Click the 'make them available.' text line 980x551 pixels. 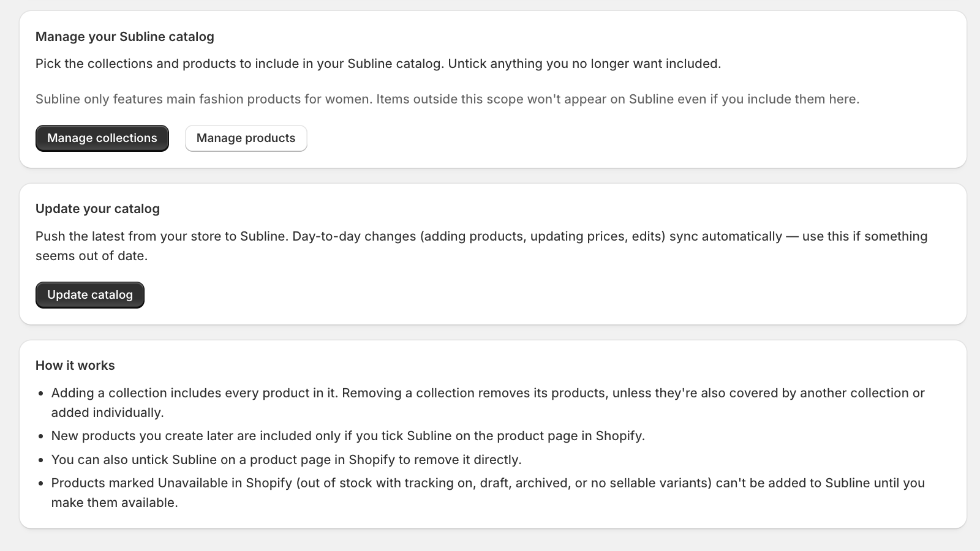pyautogui.click(x=115, y=503)
